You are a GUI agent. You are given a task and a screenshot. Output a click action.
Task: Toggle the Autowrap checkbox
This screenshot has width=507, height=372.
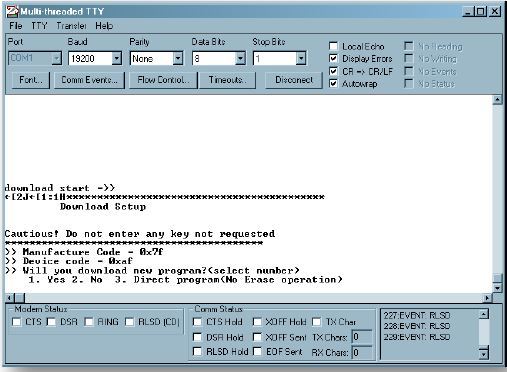(333, 83)
